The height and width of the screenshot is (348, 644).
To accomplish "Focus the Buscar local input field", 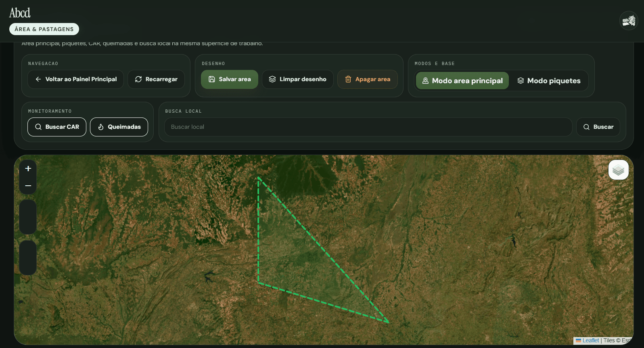I will coord(368,127).
